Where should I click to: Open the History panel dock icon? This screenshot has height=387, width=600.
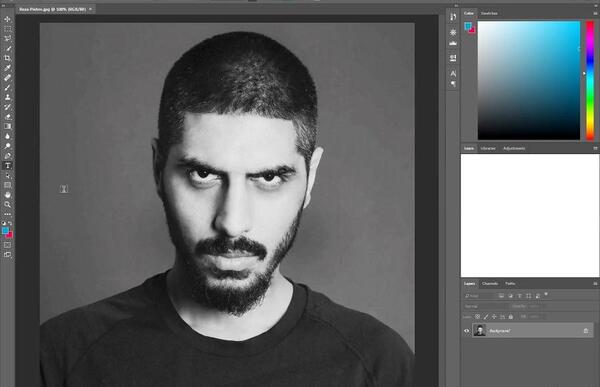click(x=453, y=17)
